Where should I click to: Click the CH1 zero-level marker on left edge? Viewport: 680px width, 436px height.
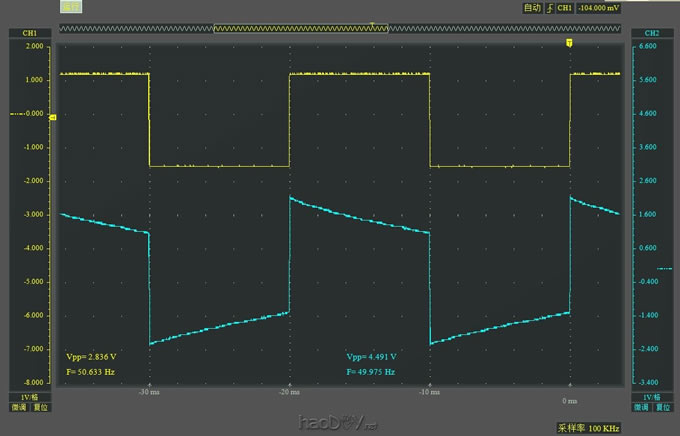53,117
